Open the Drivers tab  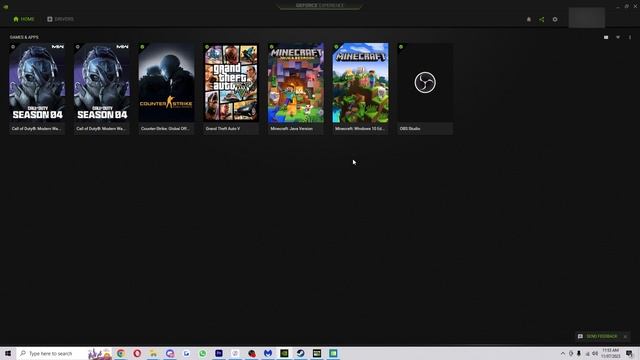[x=60, y=19]
